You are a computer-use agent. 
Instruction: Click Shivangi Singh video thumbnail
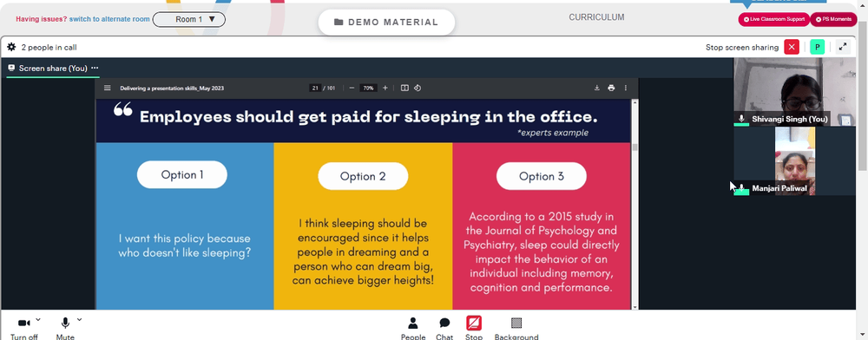click(794, 92)
